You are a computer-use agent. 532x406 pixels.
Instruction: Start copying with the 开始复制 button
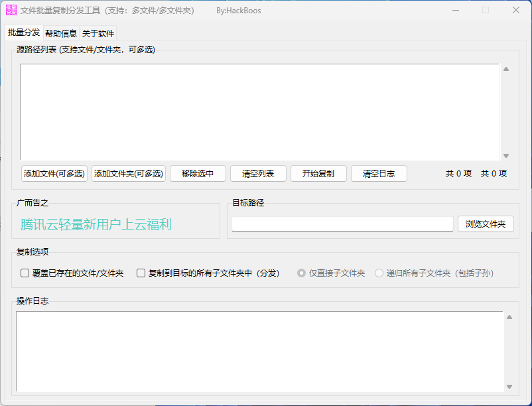(x=318, y=173)
